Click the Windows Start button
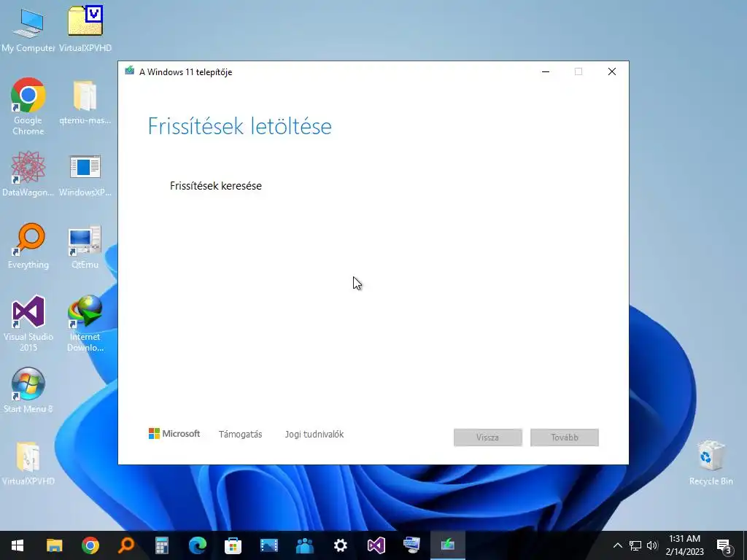Viewport: 747px width, 560px height. 18,545
